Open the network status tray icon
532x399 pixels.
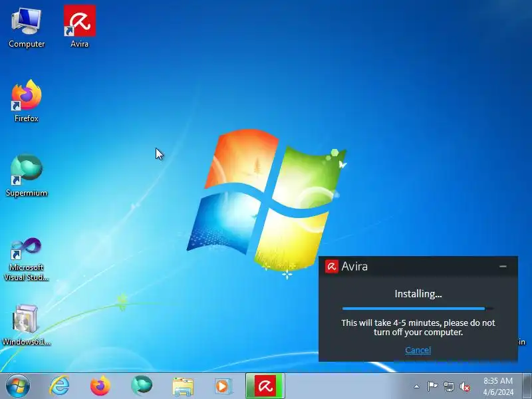click(448, 386)
